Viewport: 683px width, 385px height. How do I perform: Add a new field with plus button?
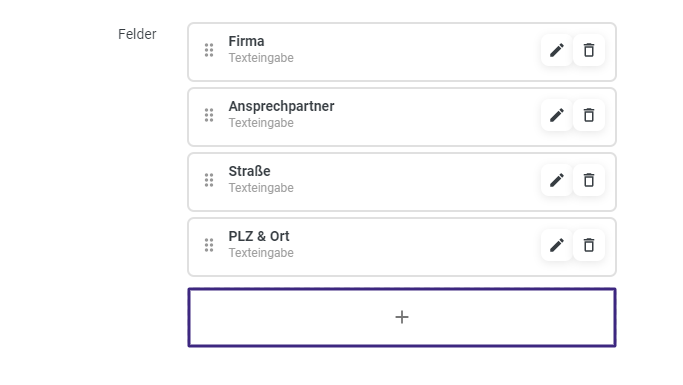coord(402,317)
